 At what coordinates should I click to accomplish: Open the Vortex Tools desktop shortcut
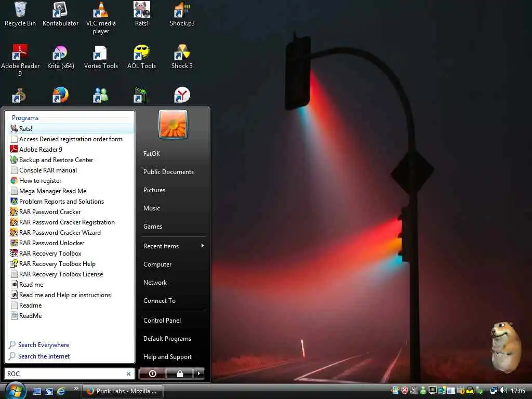click(x=101, y=57)
